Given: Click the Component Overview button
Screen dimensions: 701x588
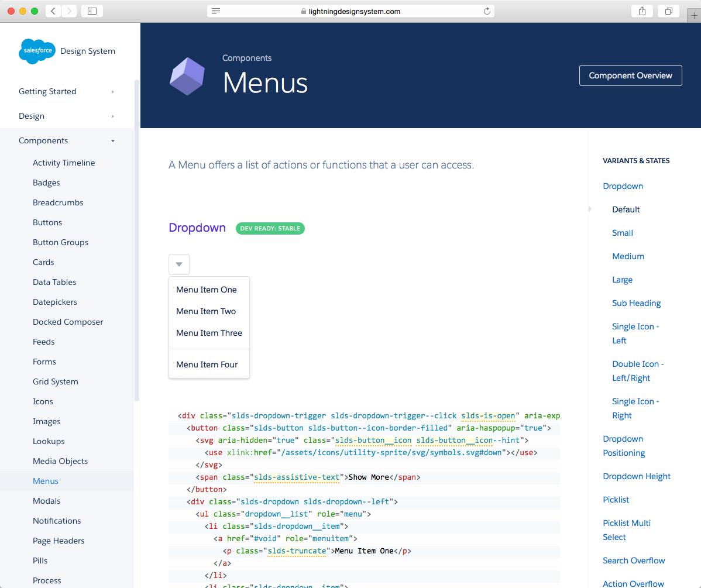Looking at the screenshot, I should click(630, 75).
